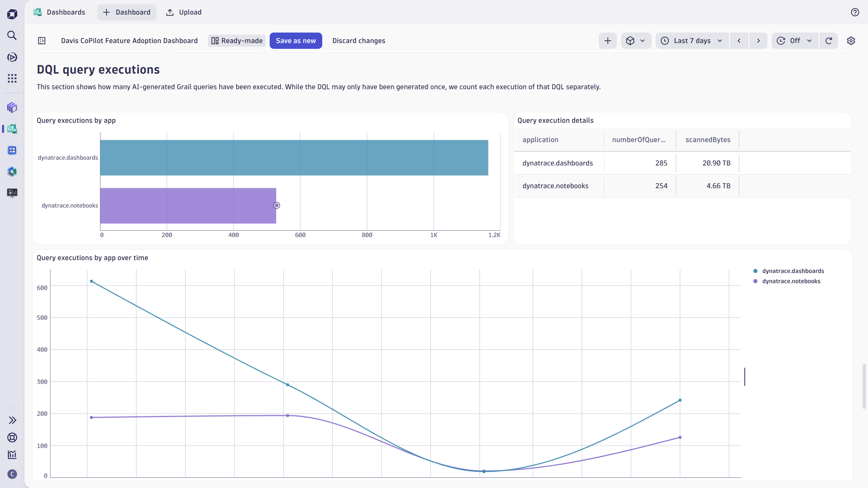Expand the environment cube dropdown

[x=636, y=40]
